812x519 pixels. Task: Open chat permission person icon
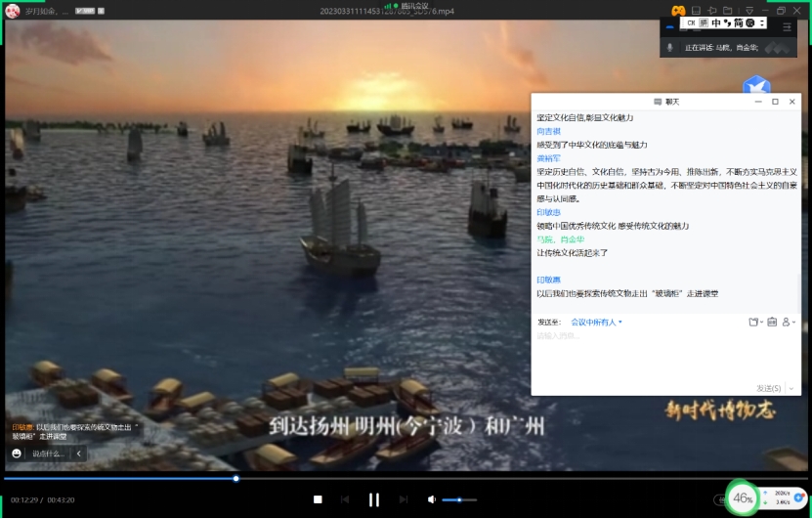[787, 323]
